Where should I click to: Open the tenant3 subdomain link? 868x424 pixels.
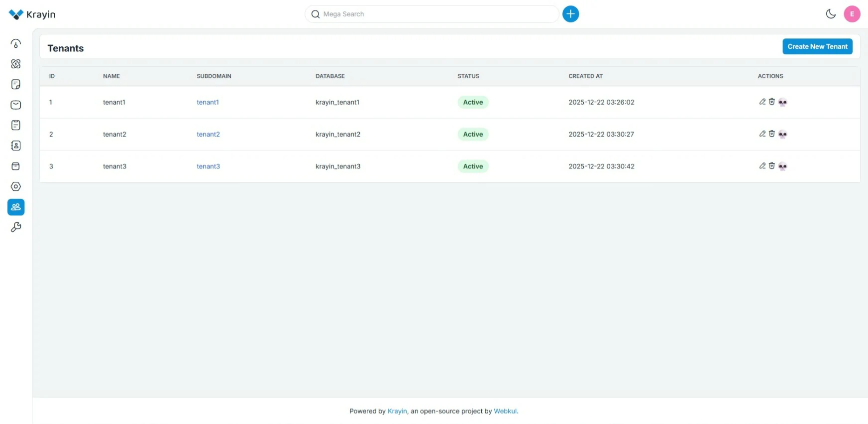click(x=208, y=166)
